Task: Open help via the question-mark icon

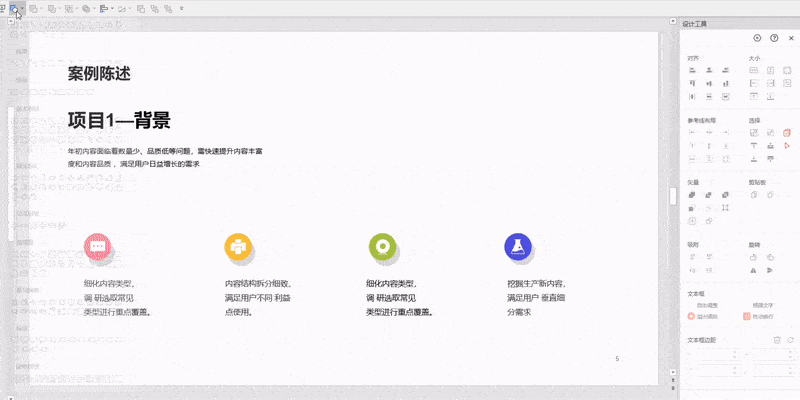Action: [x=774, y=38]
